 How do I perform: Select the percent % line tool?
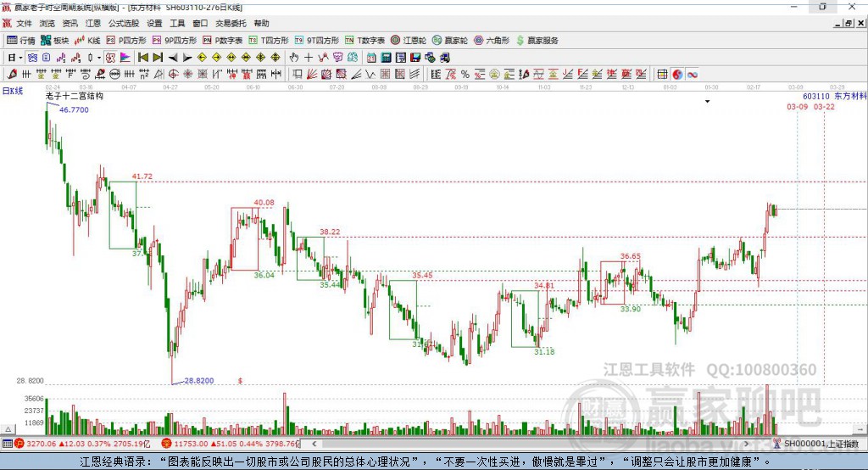coord(465,75)
